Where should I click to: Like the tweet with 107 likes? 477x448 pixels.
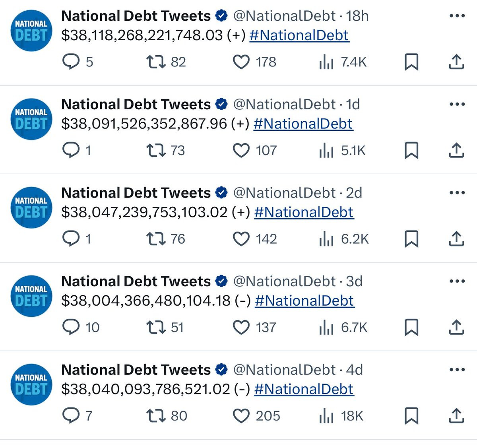(x=241, y=151)
